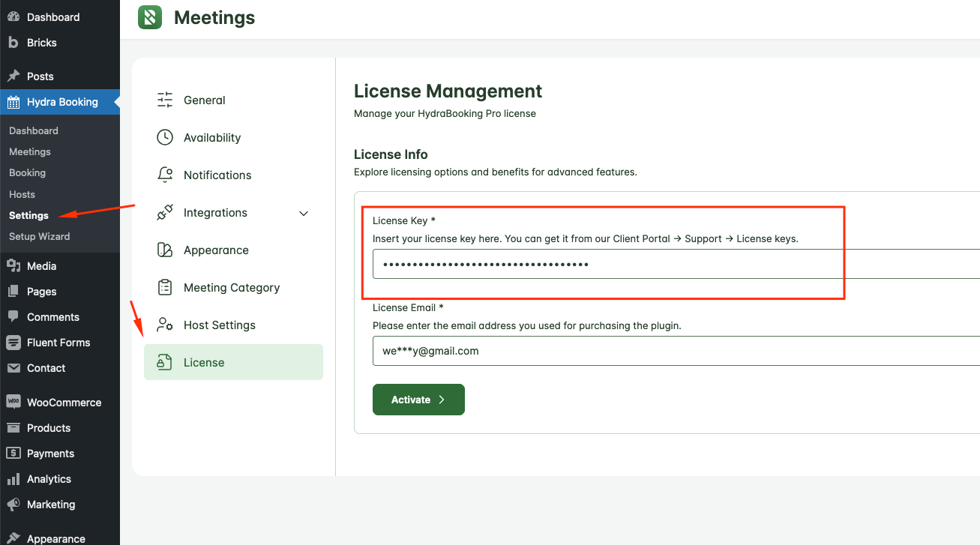The width and height of the screenshot is (980, 545).
Task: Click the Media icon in sidebar
Action: click(x=13, y=266)
